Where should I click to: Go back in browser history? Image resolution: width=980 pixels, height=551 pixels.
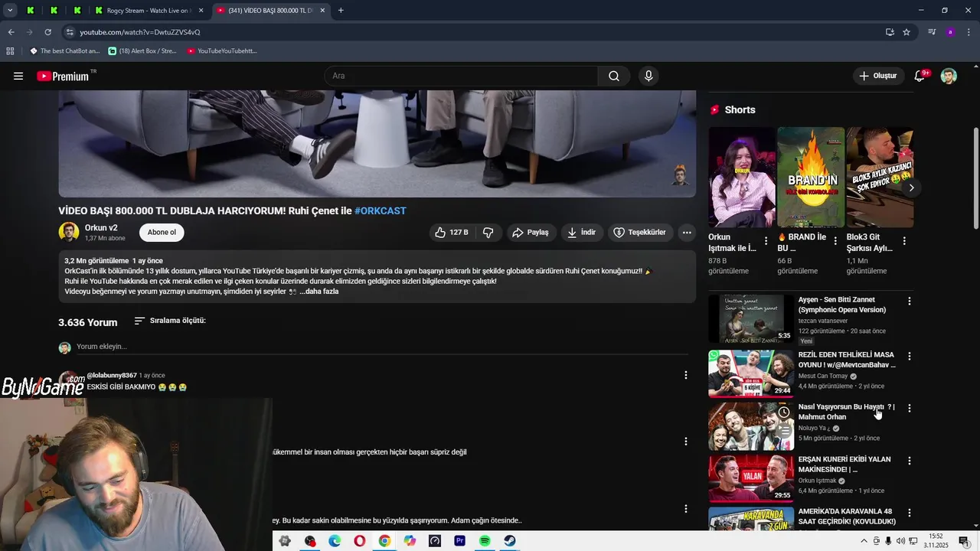click(x=11, y=32)
